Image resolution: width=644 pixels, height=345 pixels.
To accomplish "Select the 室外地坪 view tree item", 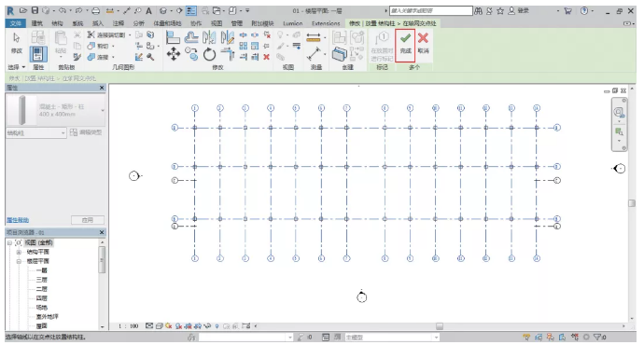I will click(48, 317).
